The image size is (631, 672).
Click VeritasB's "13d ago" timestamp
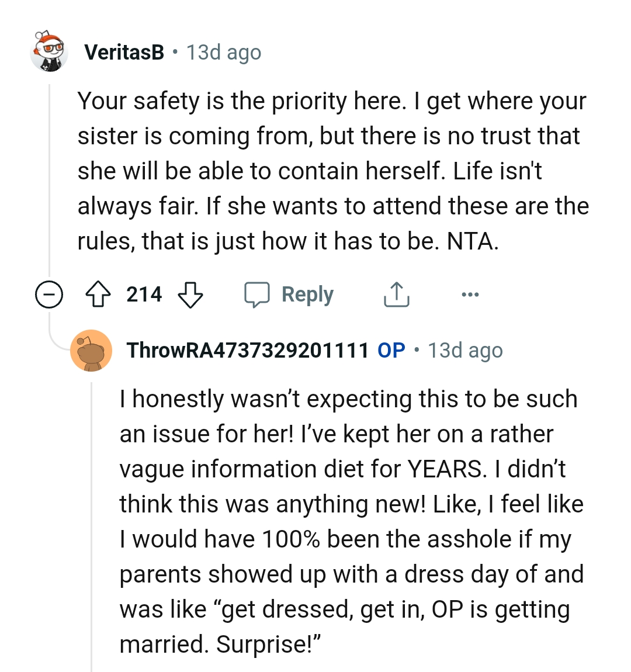coord(224,53)
